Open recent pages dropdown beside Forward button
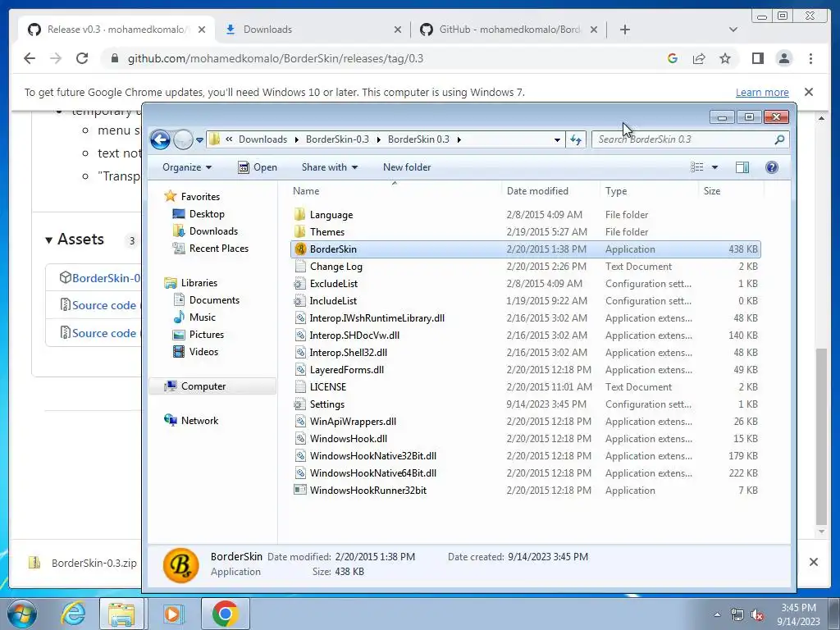The image size is (840, 630). tap(199, 139)
